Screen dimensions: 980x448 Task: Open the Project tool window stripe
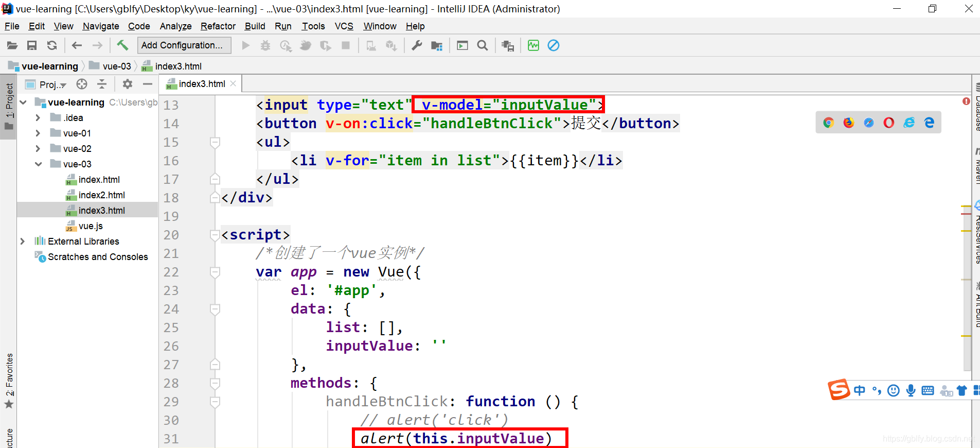point(9,106)
